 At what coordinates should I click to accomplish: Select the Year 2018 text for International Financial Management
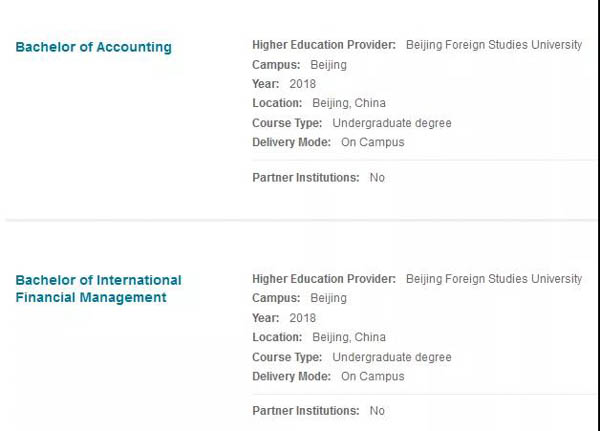point(302,318)
